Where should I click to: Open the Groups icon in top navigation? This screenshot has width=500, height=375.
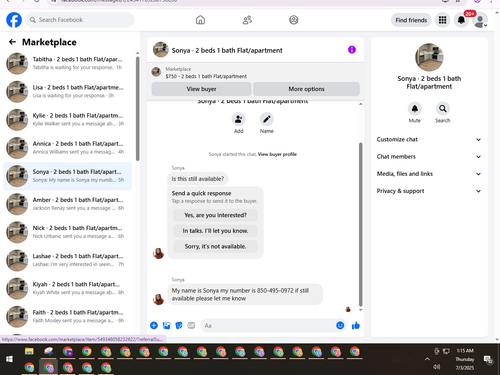click(x=294, y=20)
